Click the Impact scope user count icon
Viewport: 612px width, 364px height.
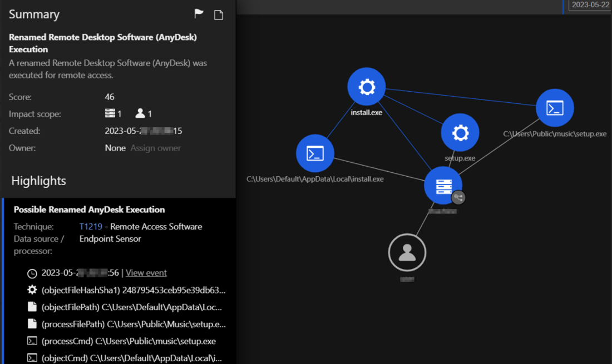click(140, 113)
